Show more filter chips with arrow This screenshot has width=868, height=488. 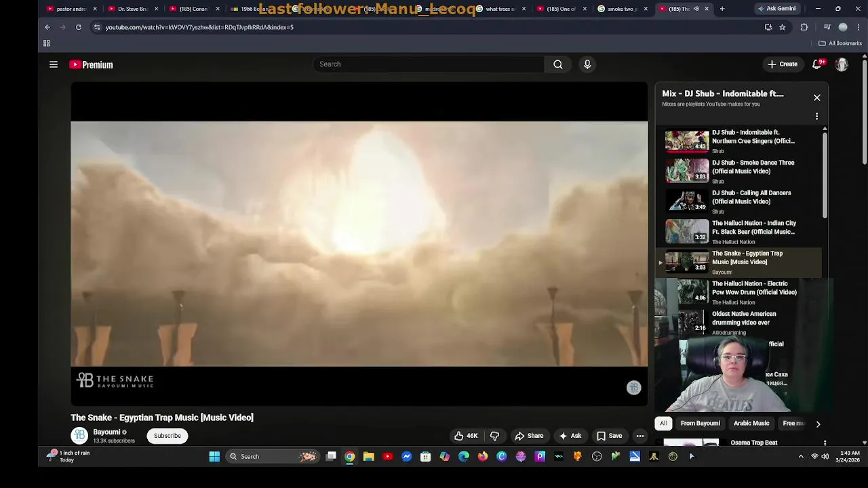(x=818, y=424)
